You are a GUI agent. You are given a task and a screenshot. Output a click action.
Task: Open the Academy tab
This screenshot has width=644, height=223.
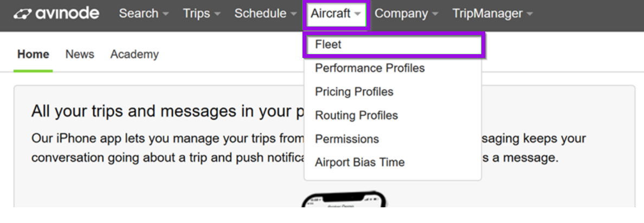coord(134,54)
